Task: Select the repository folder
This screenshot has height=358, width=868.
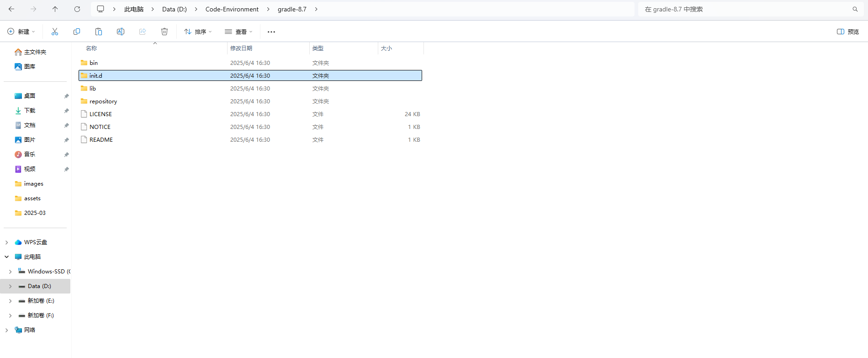Action: pos(103,102)
